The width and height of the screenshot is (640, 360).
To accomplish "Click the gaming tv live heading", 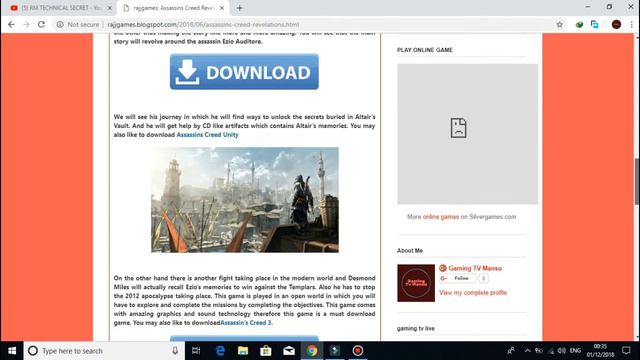I will pos(416,328).
